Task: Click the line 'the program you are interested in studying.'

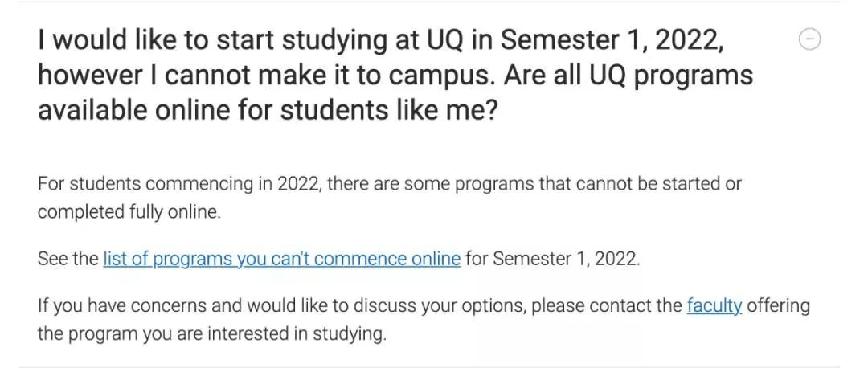Action: coord(211,334)
